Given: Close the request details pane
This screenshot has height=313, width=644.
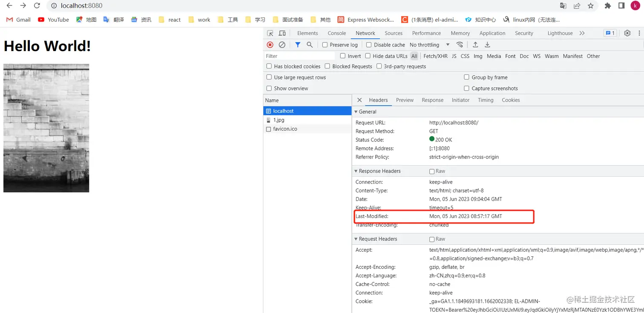Looking at the screenshot, I should [359, 100].
